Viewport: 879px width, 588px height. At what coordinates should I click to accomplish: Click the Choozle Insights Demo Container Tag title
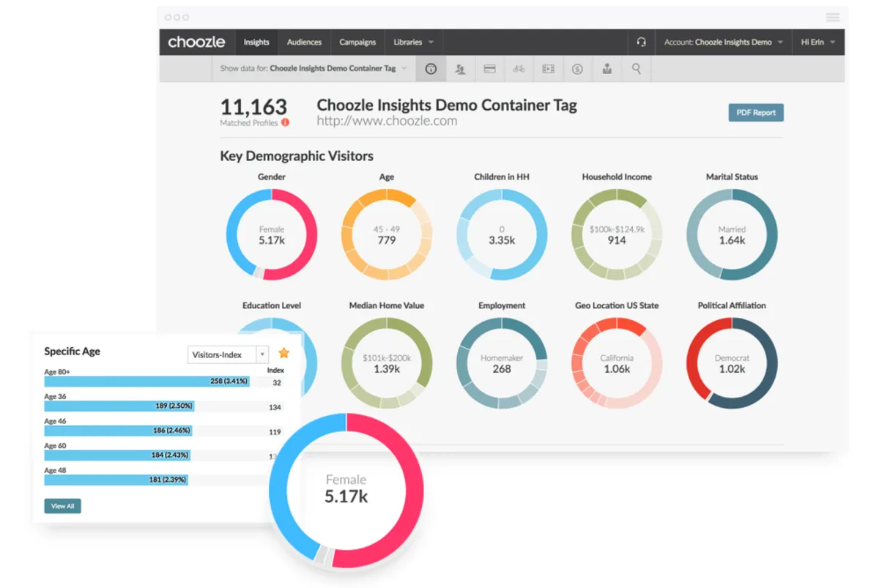coord(447,105)
